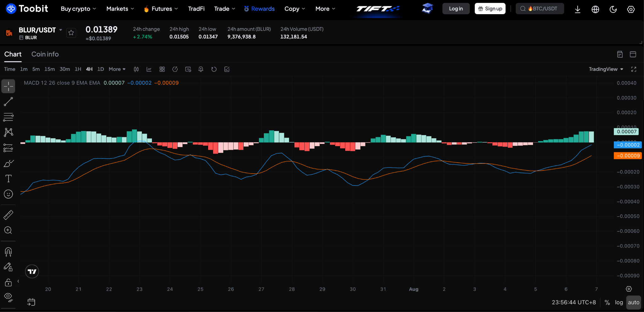Open the price alert bell icon
This screenshot has width=644, height=312.
[x=201, y=69]
